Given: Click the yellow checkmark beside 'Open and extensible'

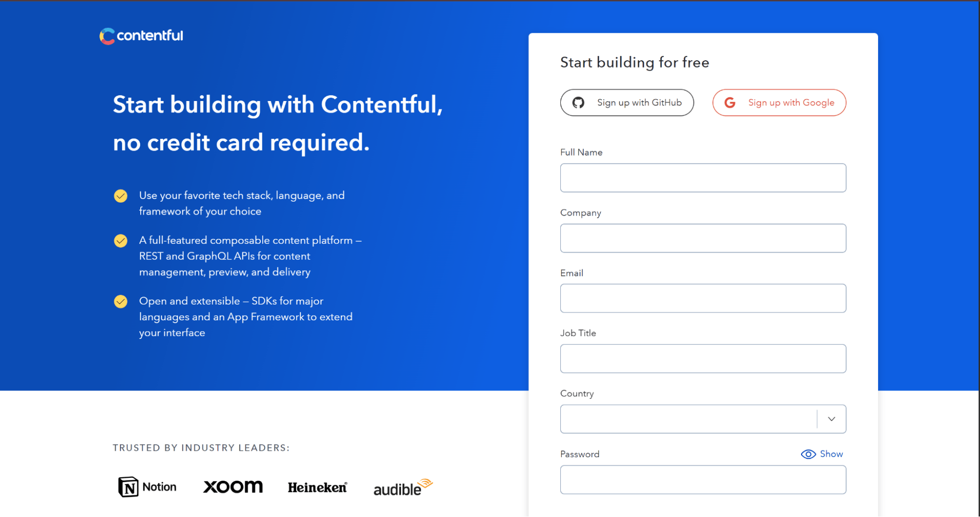Looking at the screenshot, I should 121,301.
